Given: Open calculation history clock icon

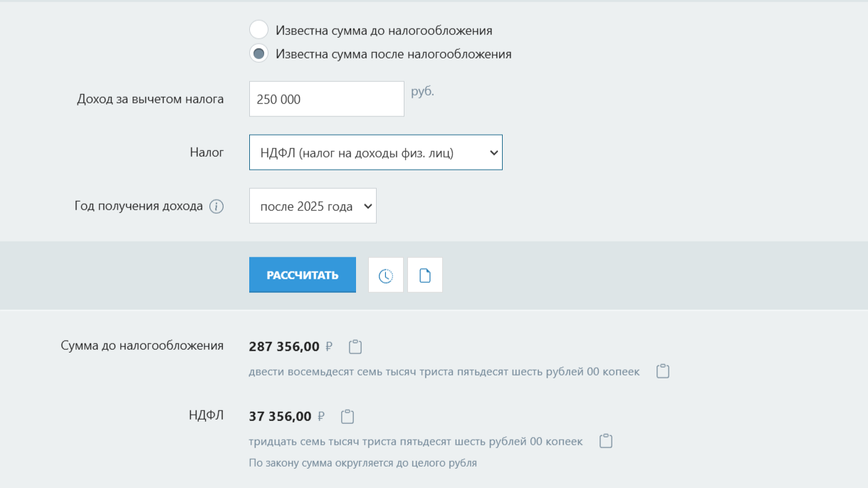Looking at the screenshot, I should pos(386,275).
